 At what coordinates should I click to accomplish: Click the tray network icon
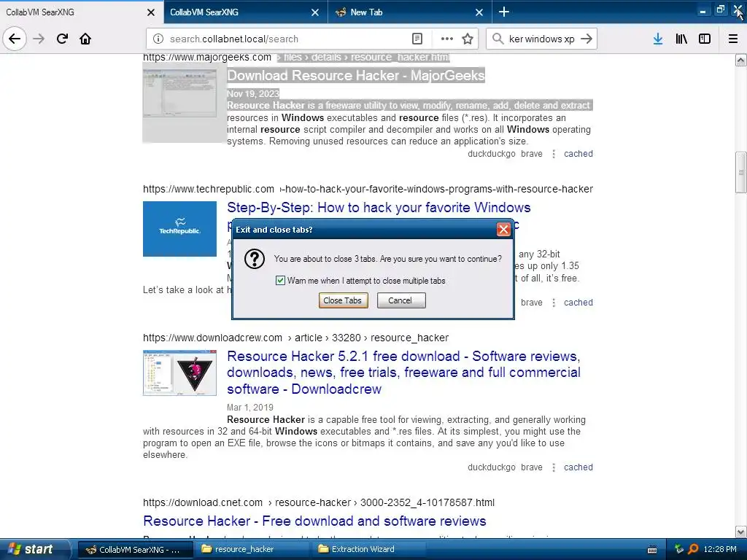[679, 549]
